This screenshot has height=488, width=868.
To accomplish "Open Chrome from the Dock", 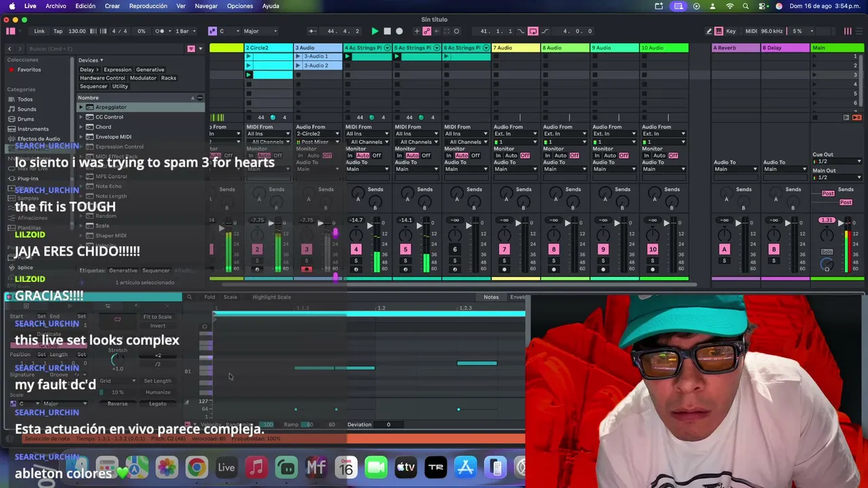I will pyautogui.click(x=197, y=467).
